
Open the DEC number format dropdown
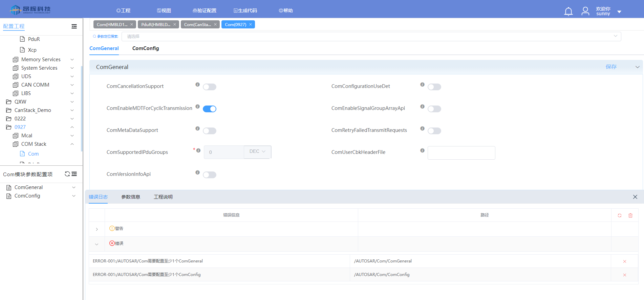tap(257, 152)
